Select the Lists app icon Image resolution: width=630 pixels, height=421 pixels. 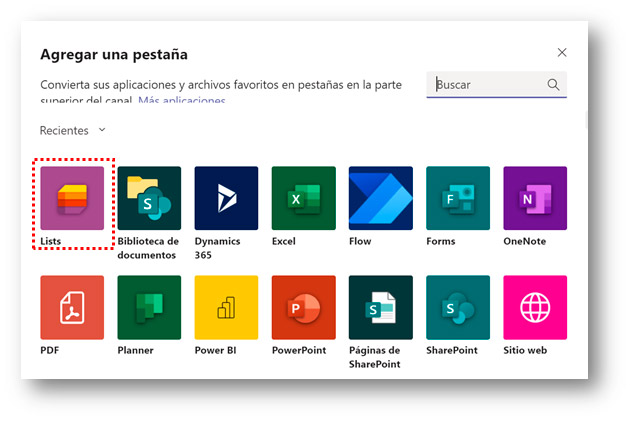point(72,198)
